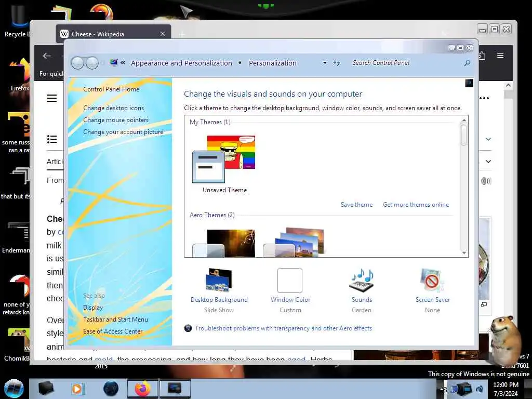Click the Search Control Panel field
Screen dimensions: 532x399
[x=405, y=63]
